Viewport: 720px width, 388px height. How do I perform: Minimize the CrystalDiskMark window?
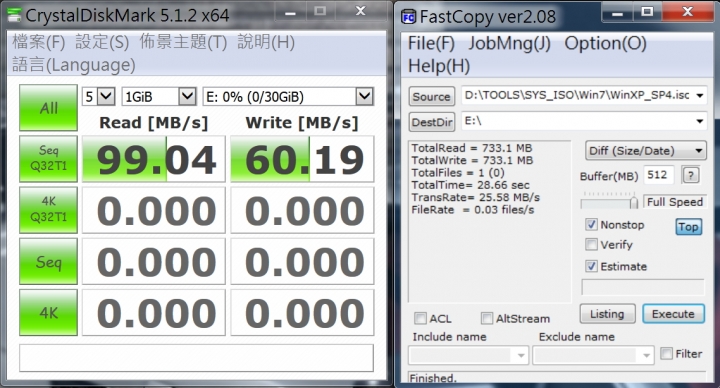pyautogui.click(x=290, y=12)
